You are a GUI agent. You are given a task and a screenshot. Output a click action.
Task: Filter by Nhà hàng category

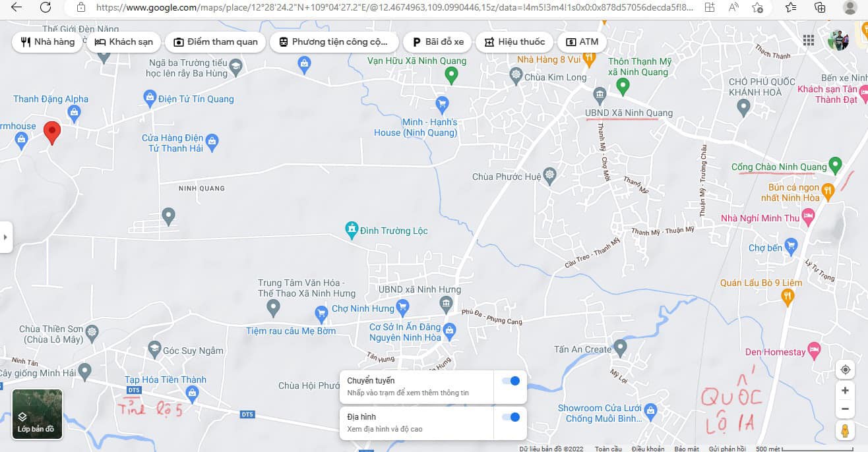(x=47, y=42)
